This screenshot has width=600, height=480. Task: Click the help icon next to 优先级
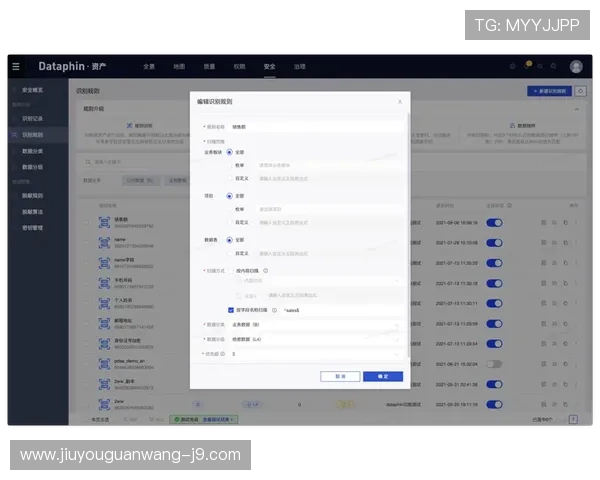pyautogui.click(x=222, y=353)
